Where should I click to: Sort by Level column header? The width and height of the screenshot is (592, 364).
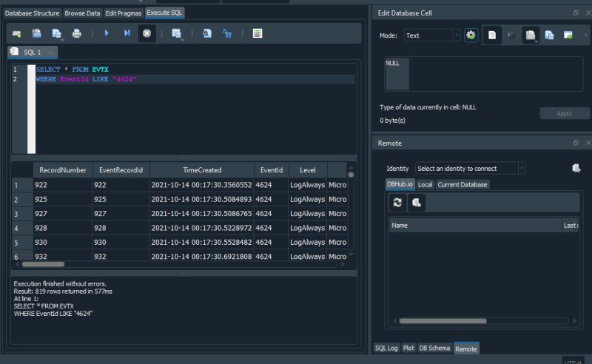pos(308,170)
